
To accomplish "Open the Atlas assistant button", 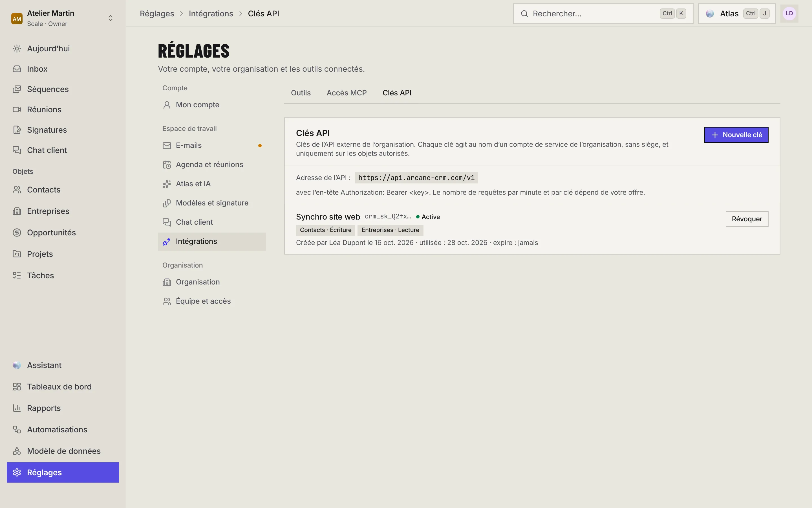I will tap(737, 14).
